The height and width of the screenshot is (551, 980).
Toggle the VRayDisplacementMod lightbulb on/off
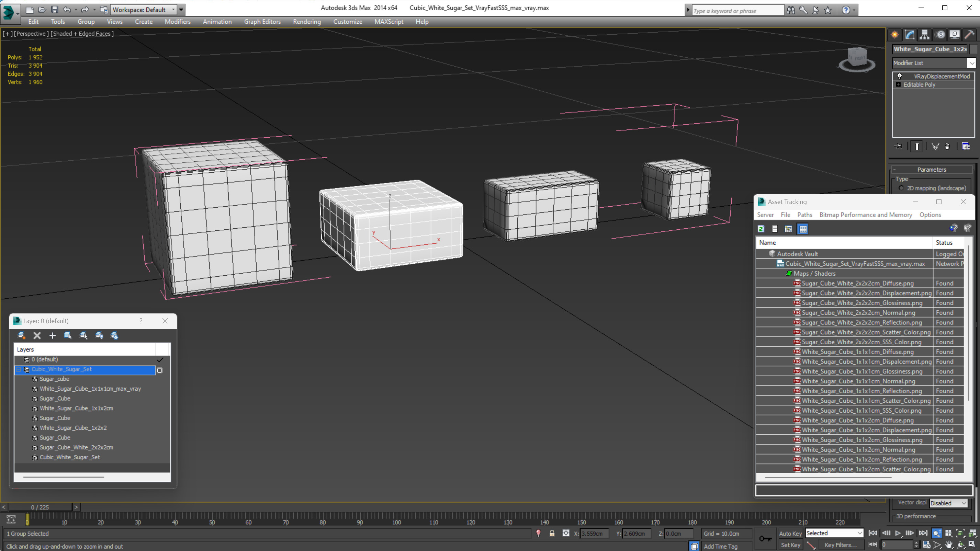pyautogui.click(x=899, y=76)
